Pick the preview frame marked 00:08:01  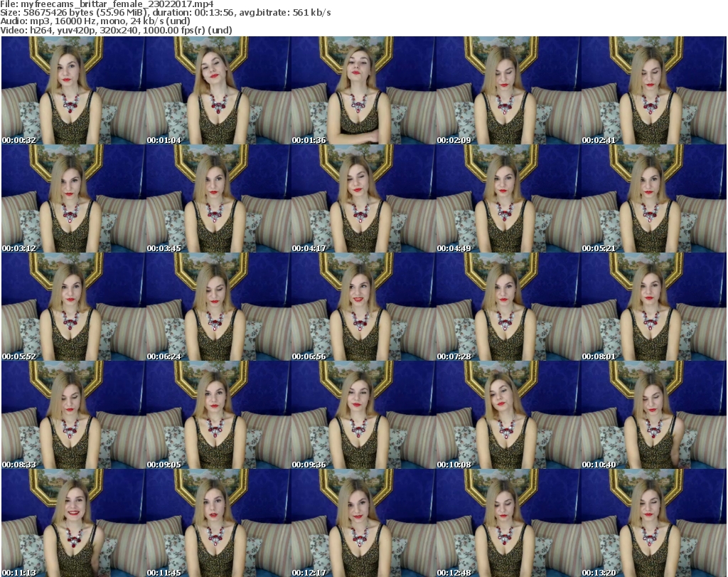click(x=654, y=307)
